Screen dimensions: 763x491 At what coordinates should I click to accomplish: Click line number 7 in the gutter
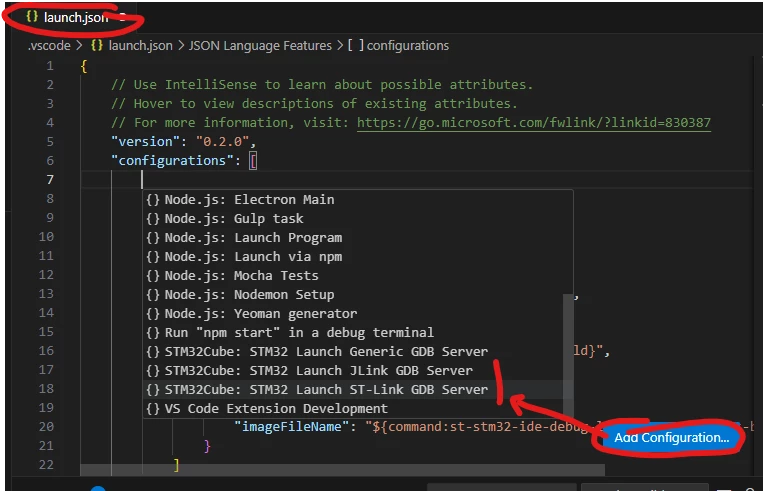point(50,180)
